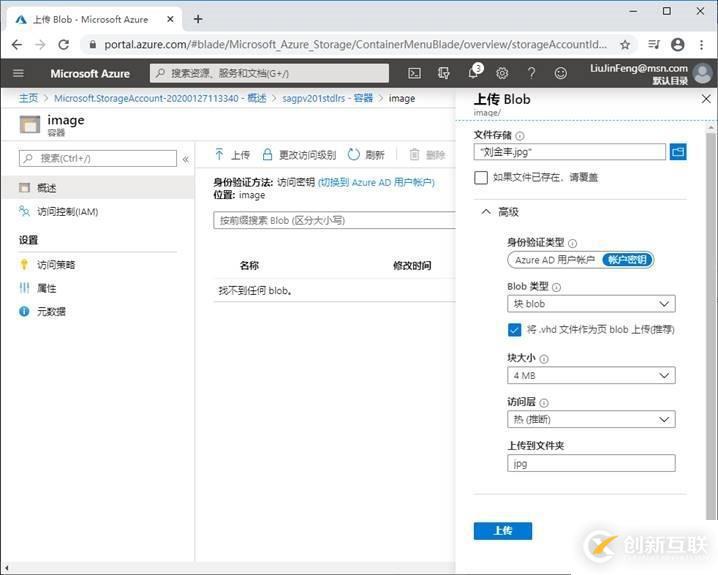Viewport: 718px width, 575px height.
Task: Click the feedback smiley icon
Action: point(560,73)
